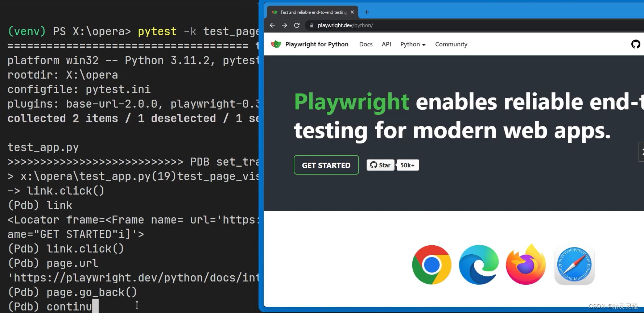Click 'testing for modern web apps.' heading

pos(452,131)
